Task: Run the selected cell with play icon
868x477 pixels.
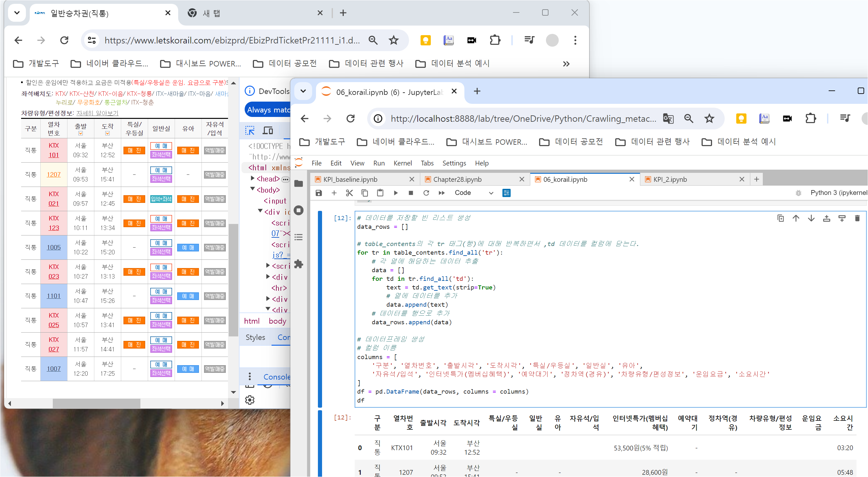Action: (x=396, y=193)
